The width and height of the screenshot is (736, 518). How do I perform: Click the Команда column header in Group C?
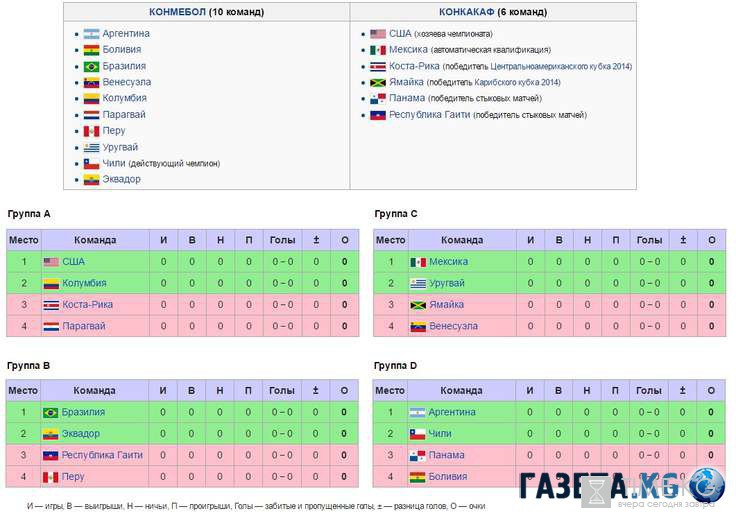(462, 240)
